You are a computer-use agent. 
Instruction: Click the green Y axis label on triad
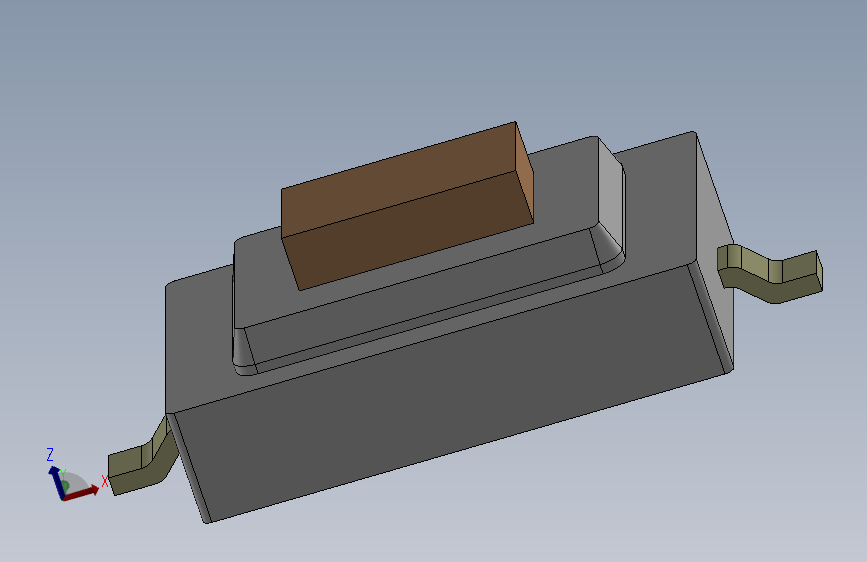click(63, 475)
